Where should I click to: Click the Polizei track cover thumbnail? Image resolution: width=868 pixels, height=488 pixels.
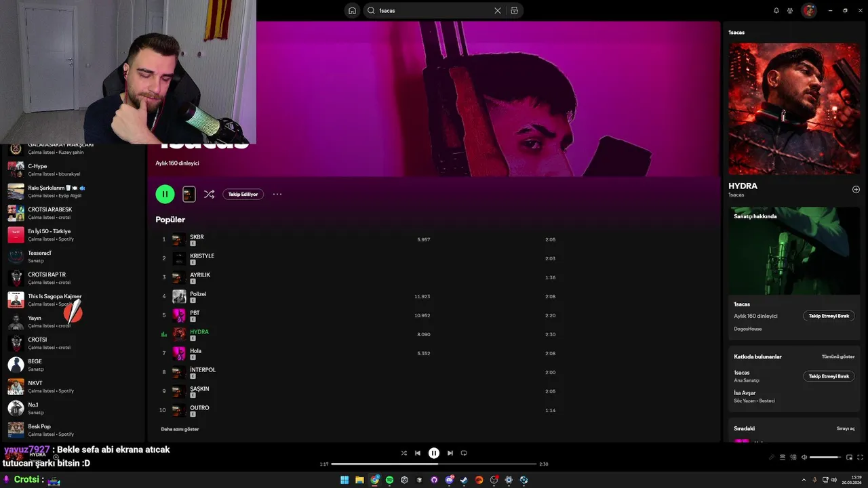(x=179, y=296)
